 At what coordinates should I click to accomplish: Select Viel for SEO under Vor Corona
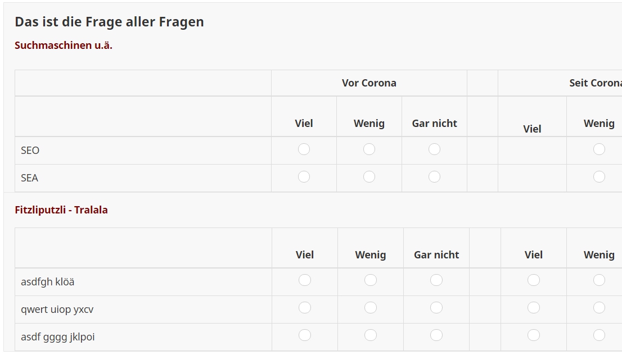[x=304, y=149]
